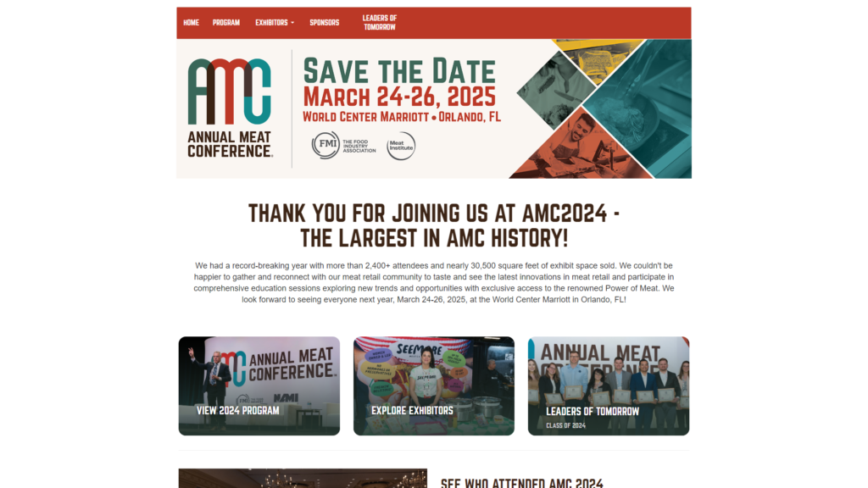Click the See Who Attended AMC 2024 heading

click(x=521, y=483)
